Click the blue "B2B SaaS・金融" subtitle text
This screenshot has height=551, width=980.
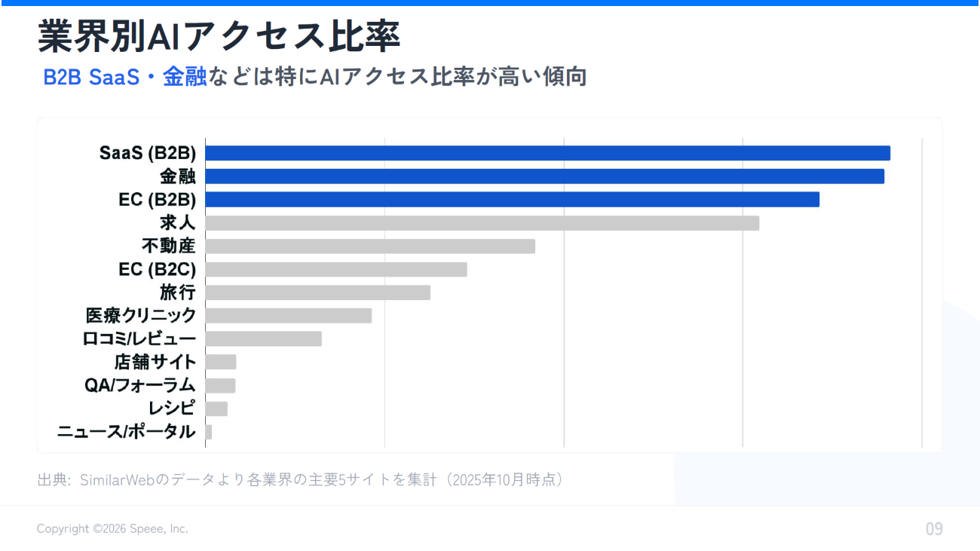click(125, 77)
